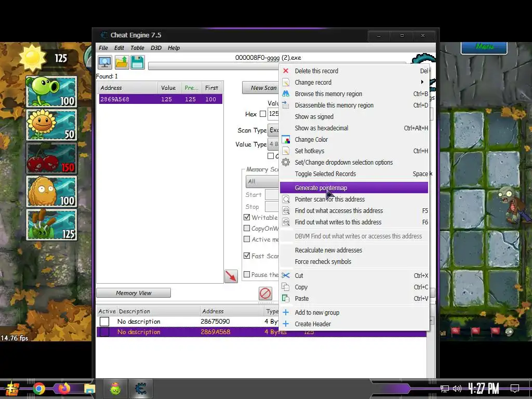Click the red clear address list icon

point(265,294)
